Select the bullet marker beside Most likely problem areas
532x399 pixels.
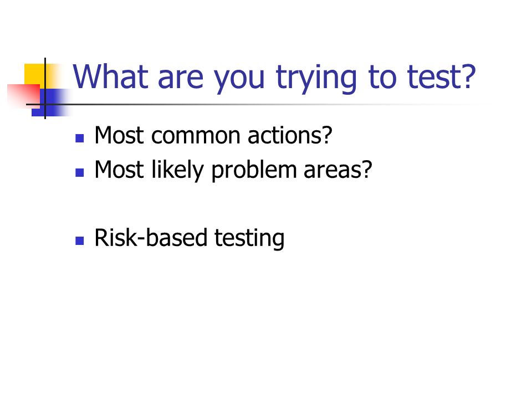coord(80,173)
